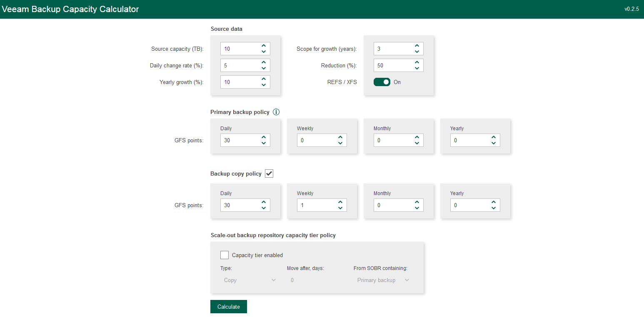Open Primary backup policy info icon

click(x=276, y=112)
